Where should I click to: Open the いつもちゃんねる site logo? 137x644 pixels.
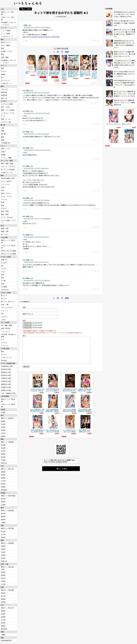pos(28,3)
